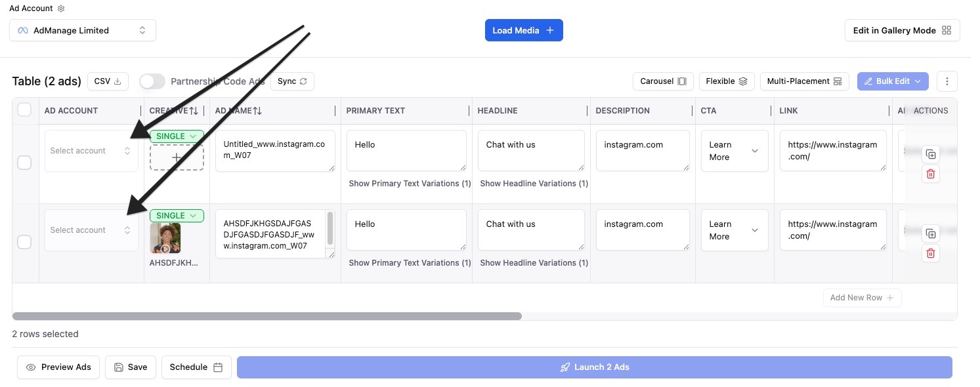Edit the AHSDFJKHGSDAJFGAS ad name field
The height and width of the screenshot is (387, 980).
(270, 234)
